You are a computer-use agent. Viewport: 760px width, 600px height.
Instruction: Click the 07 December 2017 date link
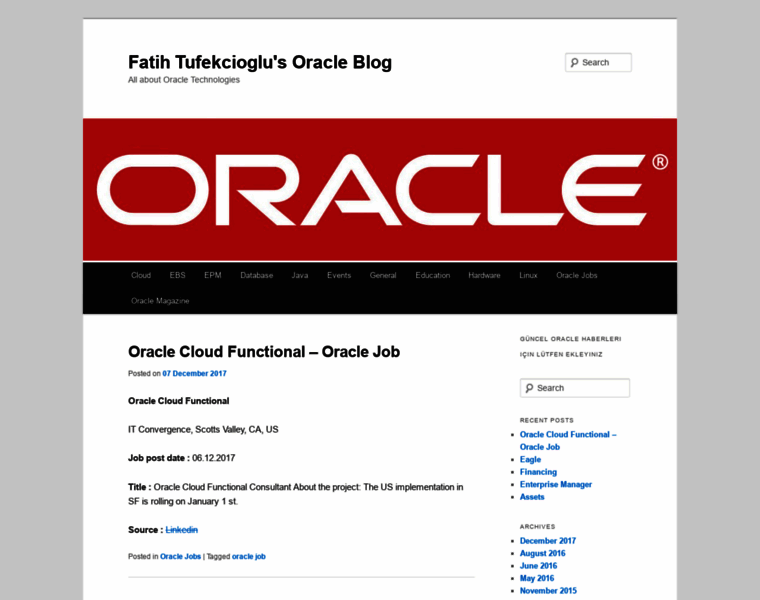click(x=194, y=374)
